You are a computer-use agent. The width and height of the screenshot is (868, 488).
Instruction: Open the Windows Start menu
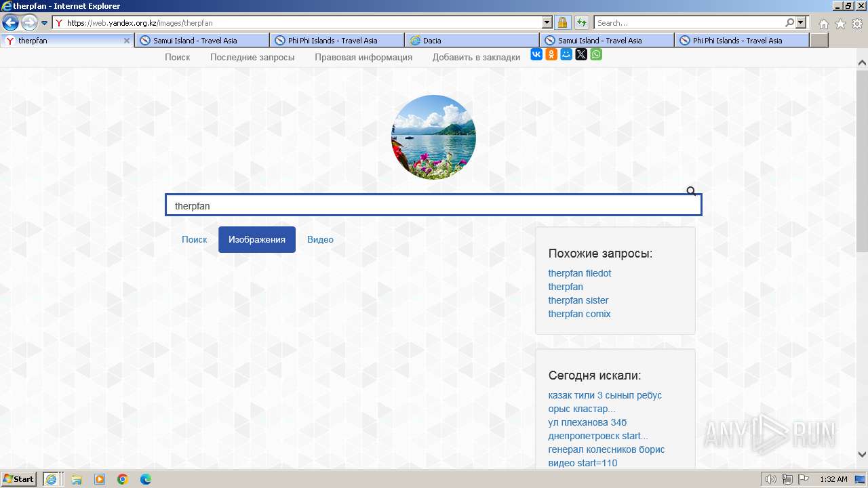pyautogui.click(x=19, y=479)
